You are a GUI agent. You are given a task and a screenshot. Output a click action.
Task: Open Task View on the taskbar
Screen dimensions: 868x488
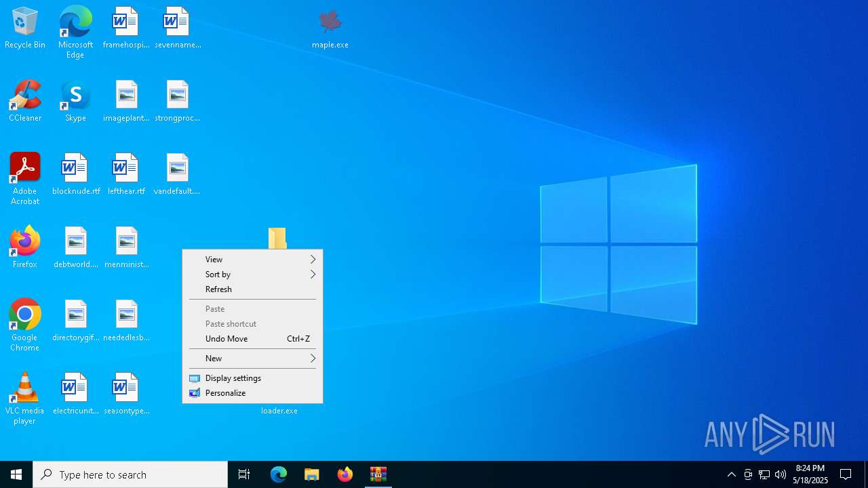244,474
